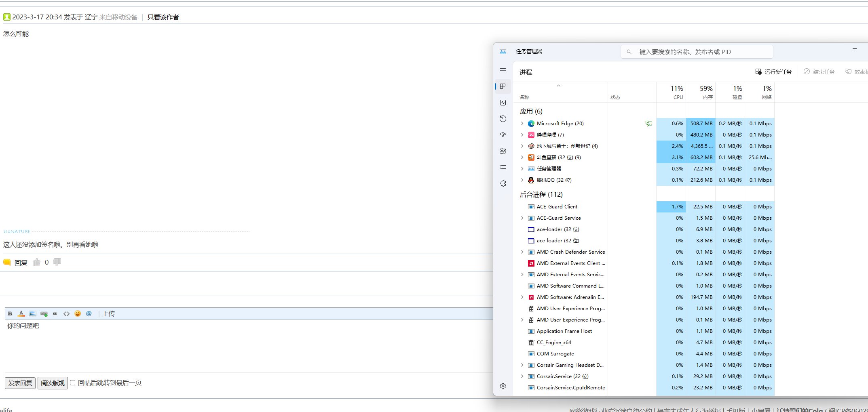The height and width of the screenshot is (412, 868).
Task: Click 阅读版规 read rules button
Action: (x=53, y=383)
